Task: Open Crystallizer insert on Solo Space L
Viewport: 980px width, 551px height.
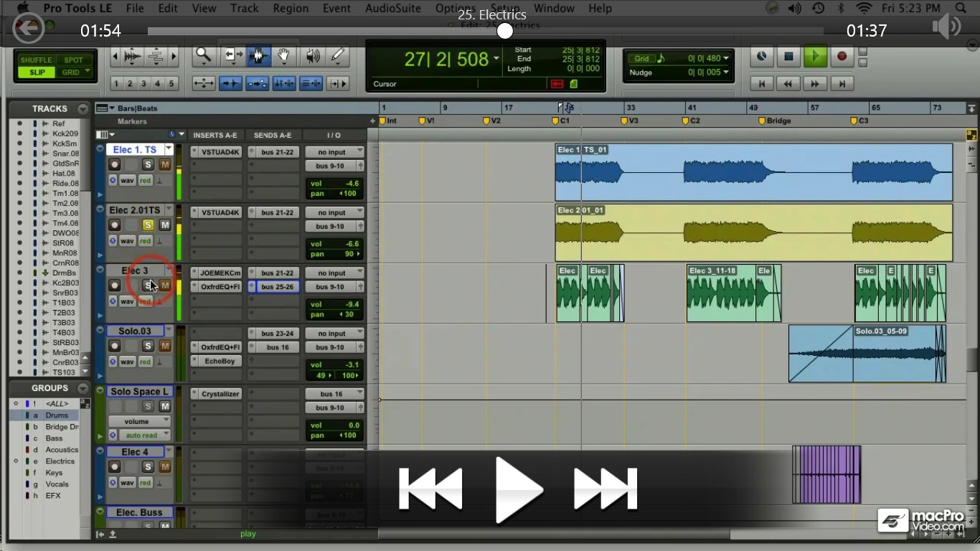Action: [216, 393]
